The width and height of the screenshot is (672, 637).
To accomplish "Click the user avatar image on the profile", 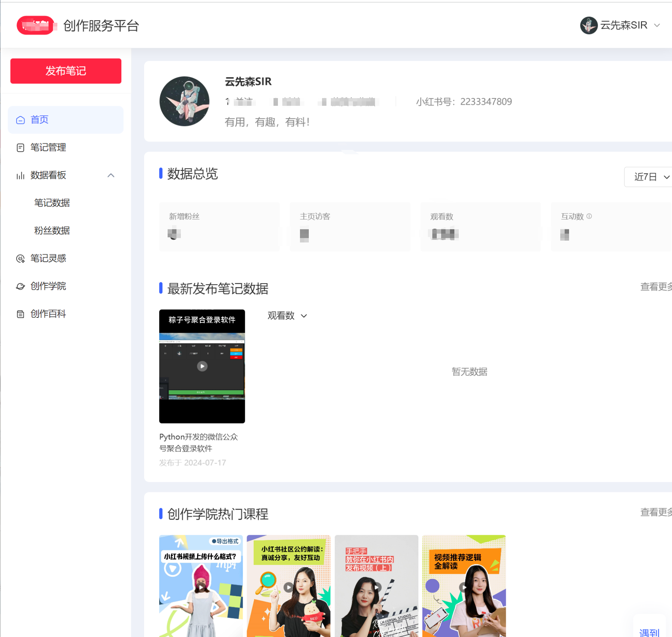I will (x=184, y=101).
